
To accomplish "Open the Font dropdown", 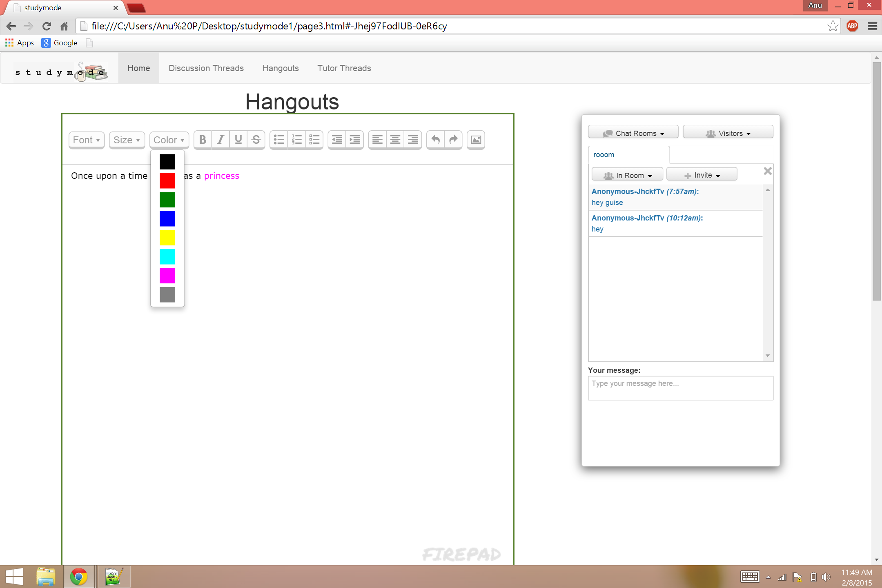I will pos(86,140).
